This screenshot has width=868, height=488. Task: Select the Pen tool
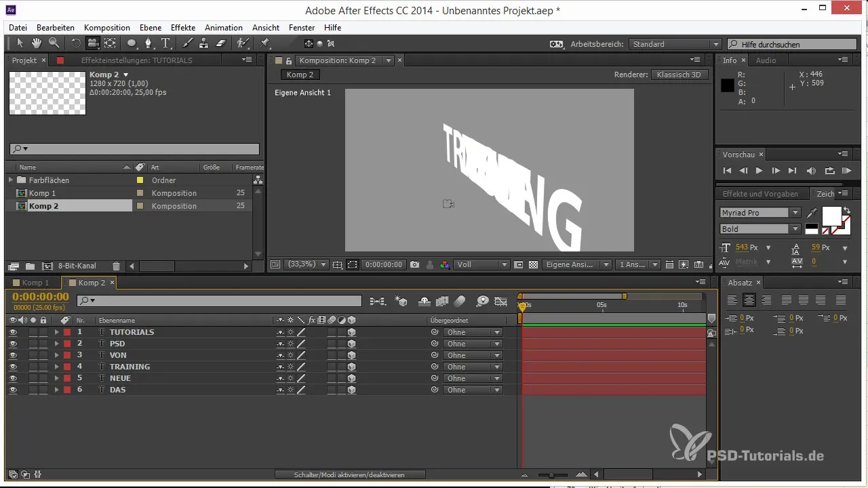point(149,43)
